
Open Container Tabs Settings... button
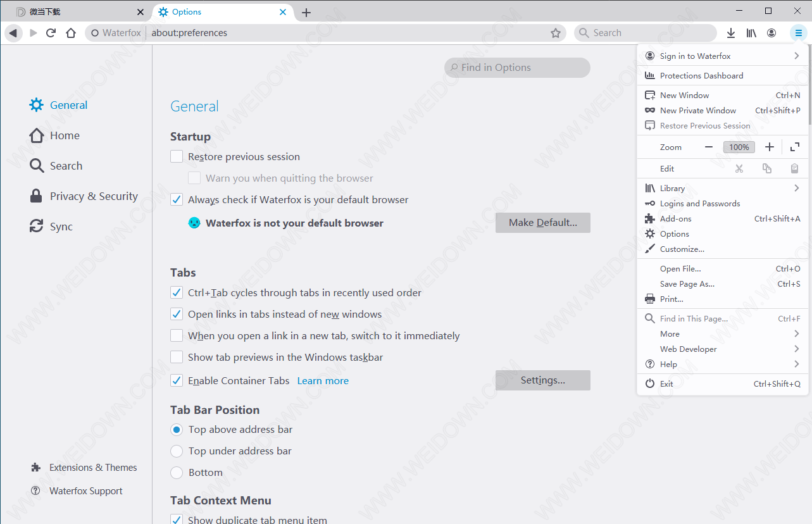click(543, 380)
